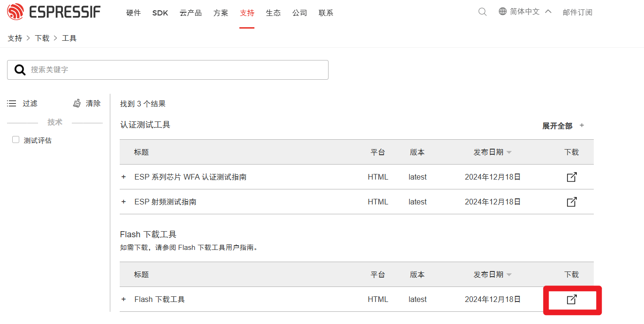Sort 认证测试工具 table by 发布日期
644x324 pixels.
[x=492, y=152]
